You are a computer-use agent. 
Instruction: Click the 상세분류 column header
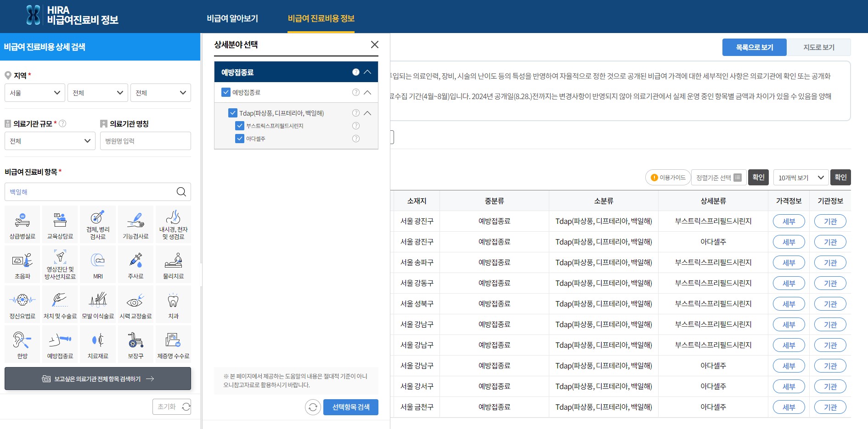[713, 201]
